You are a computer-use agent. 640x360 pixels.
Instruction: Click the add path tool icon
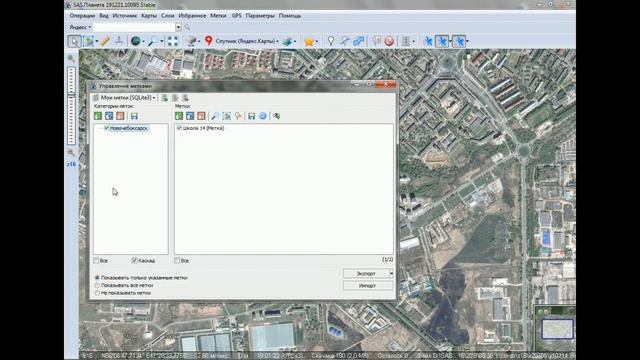(x=344, y=41)
